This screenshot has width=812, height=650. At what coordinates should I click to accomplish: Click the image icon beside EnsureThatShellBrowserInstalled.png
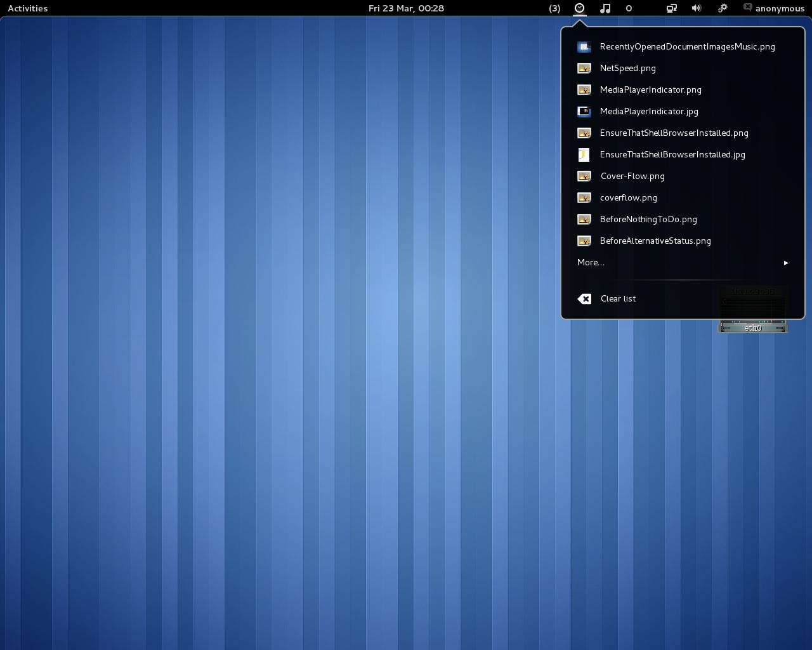click(584, 133)
